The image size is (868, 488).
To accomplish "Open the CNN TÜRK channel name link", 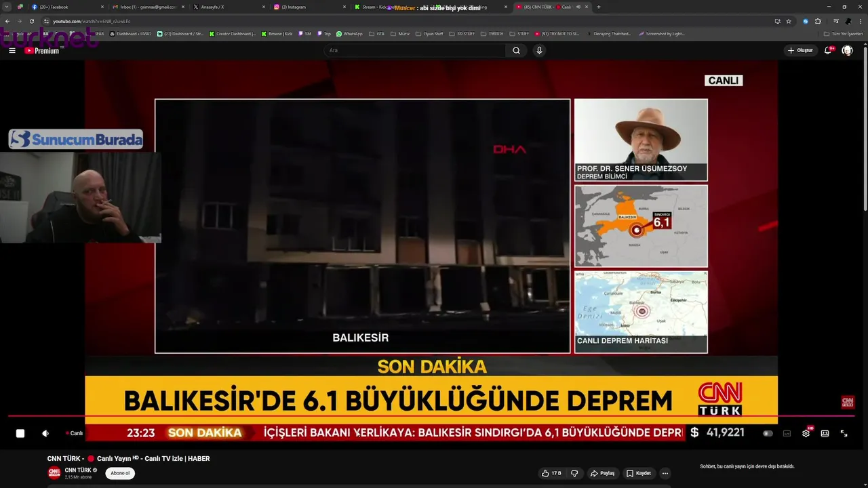I will click(78, 470).
